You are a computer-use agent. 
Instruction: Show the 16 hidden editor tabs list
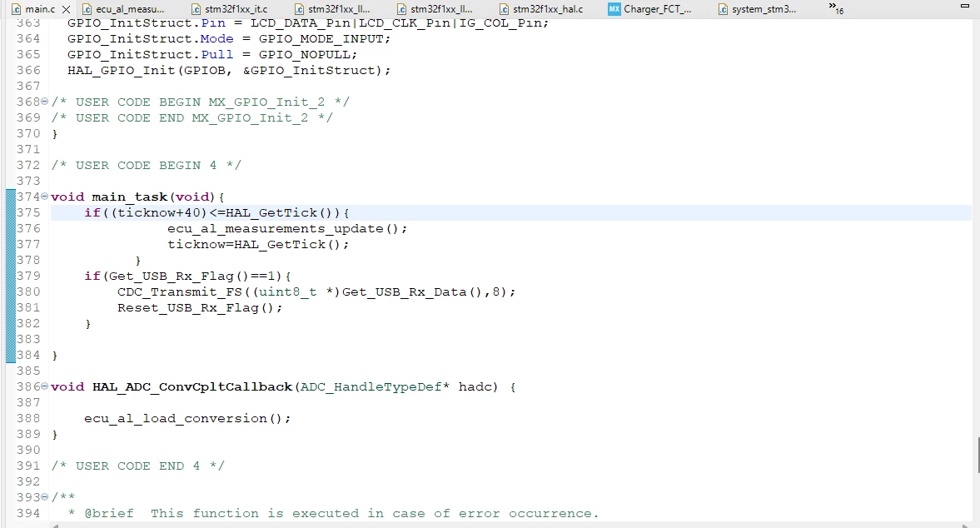836,8
